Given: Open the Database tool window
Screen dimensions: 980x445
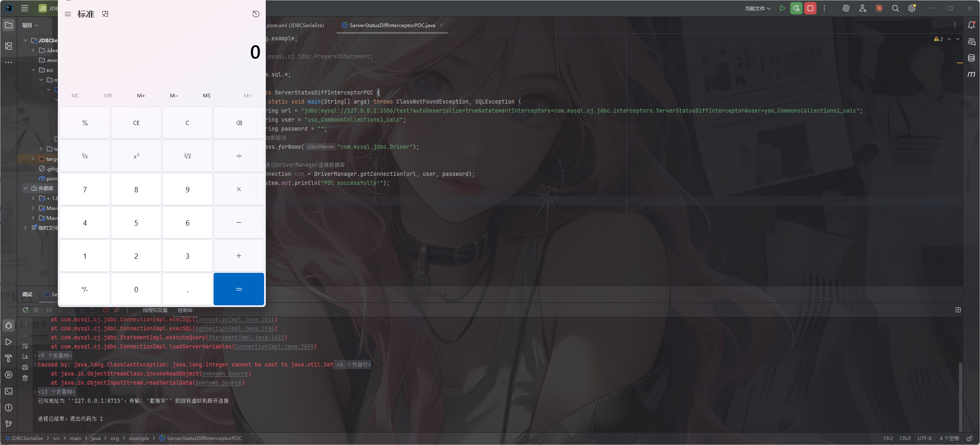Looking at the screenshot, I should 971,58.
